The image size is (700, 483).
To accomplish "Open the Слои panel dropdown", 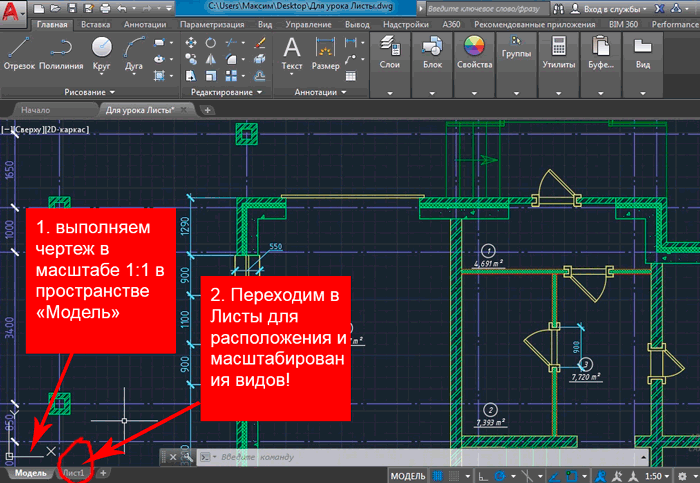I will pos(390,93).
